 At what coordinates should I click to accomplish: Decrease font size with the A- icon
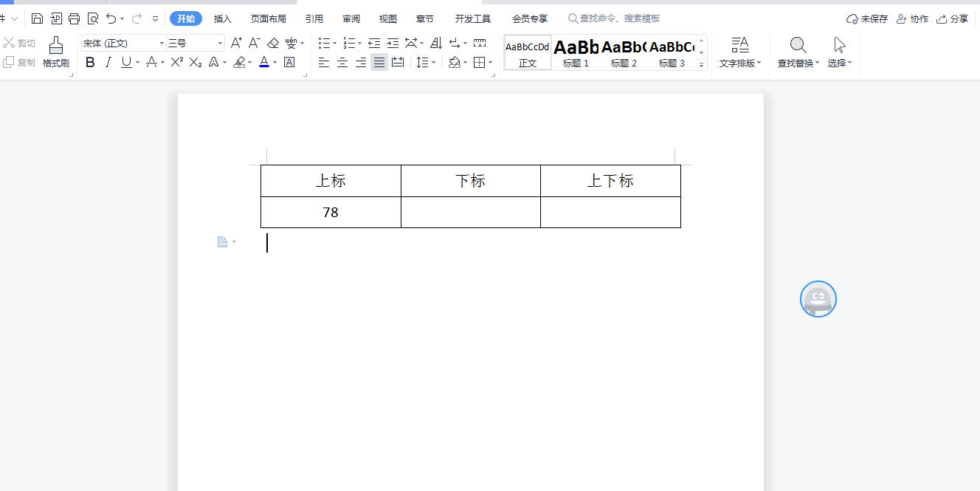pyautogui.click(x=254, y=43)
